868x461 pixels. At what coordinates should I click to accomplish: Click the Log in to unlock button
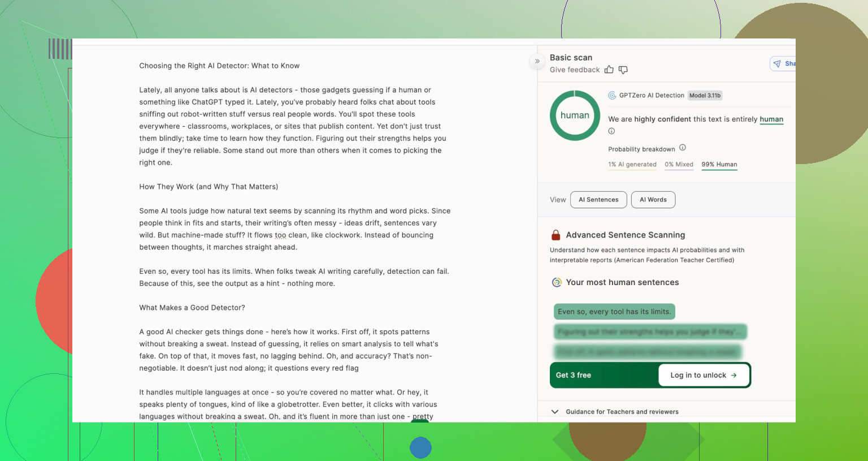(x=704, y=375)
